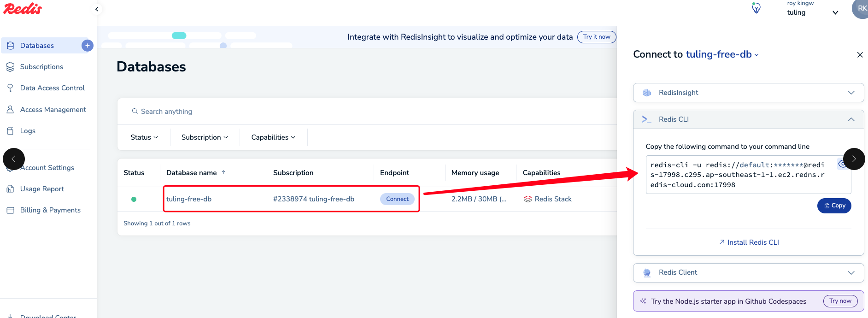Viewport: 868px width, 318px height.
Task: Click the #2338974 tuling-free-db subscription
Action: coord(314,199)
